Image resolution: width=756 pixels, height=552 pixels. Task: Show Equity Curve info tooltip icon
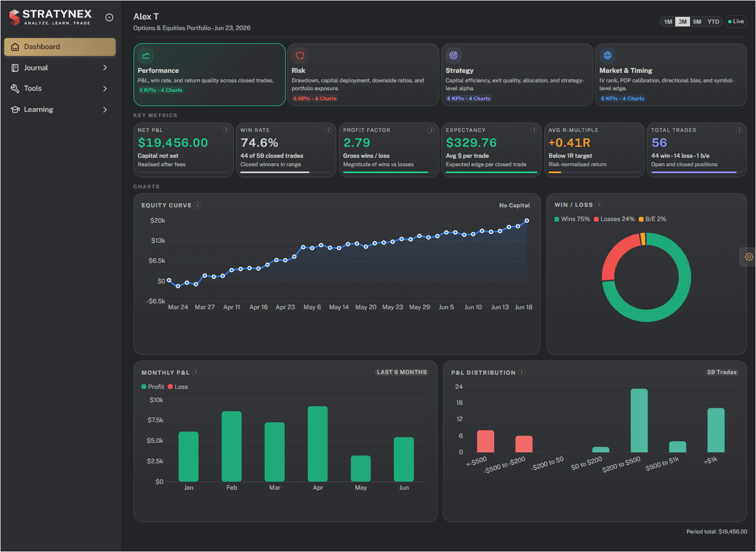tap(197, 205)
